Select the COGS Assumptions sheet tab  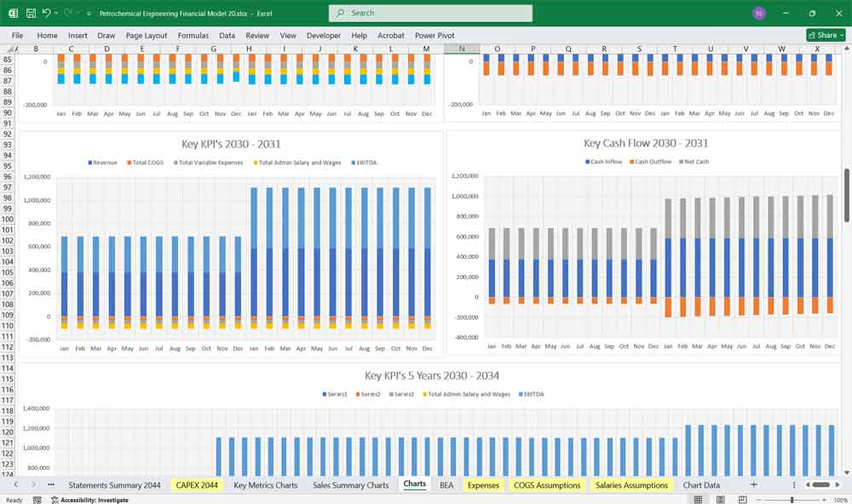(x=547, y=484)
